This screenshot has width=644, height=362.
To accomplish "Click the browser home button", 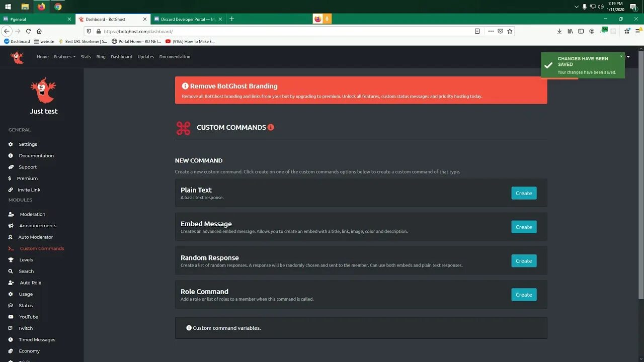I will [x=39, y=31].
